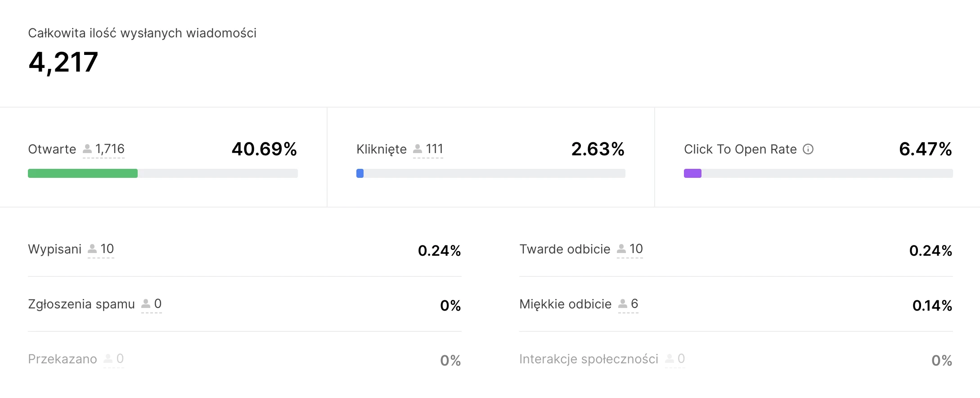
Task: Click the info icon beside Click To Open Rate
Action: click(x=808, y=149)
